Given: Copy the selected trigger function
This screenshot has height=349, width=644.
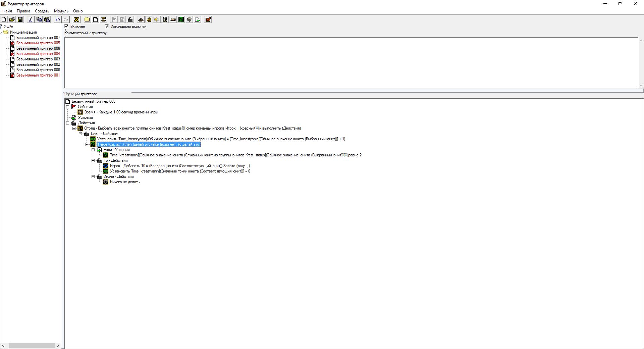Looking at the screenshot, I should click(39, 19).
